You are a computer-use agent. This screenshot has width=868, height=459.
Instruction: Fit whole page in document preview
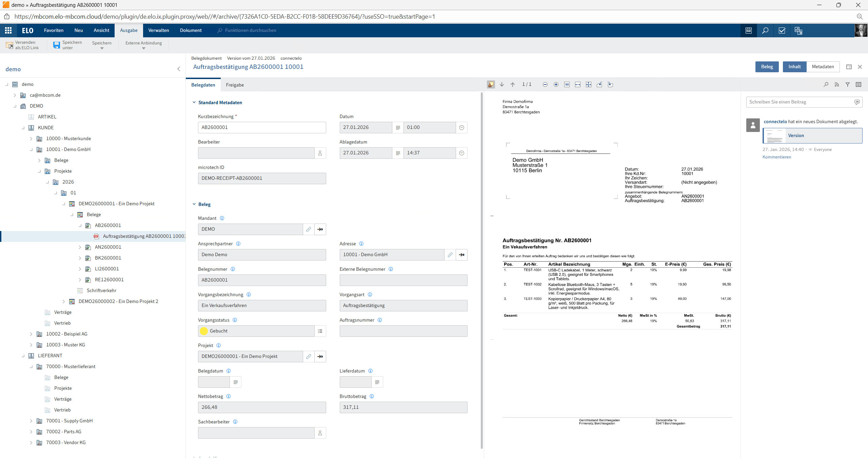click(x=589, y=84)
